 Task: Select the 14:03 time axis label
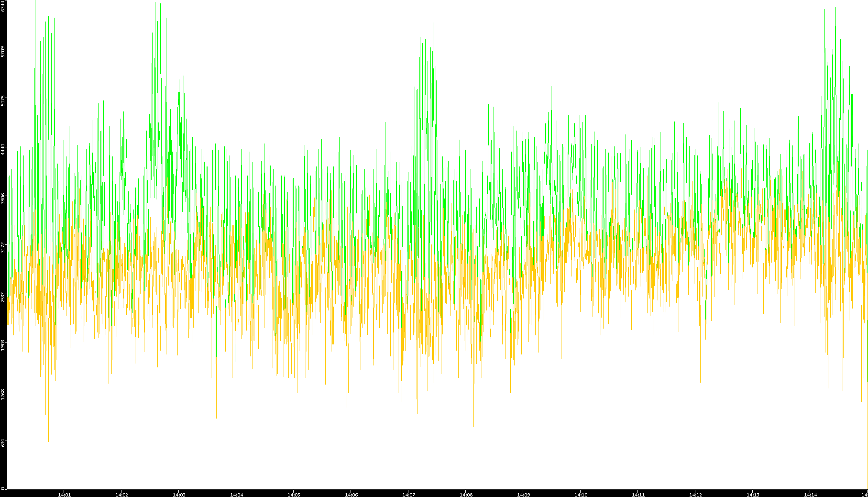click(x=179, y=495)
